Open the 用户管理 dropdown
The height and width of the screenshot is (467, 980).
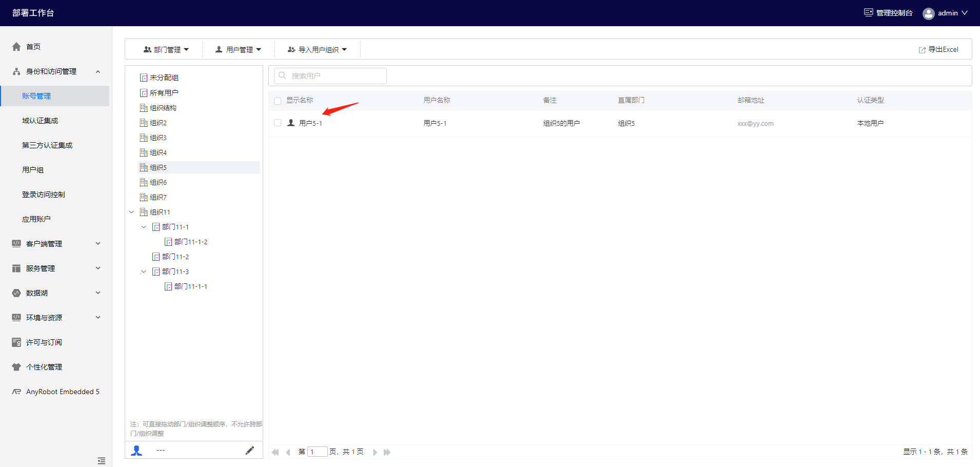pos(239,50)
